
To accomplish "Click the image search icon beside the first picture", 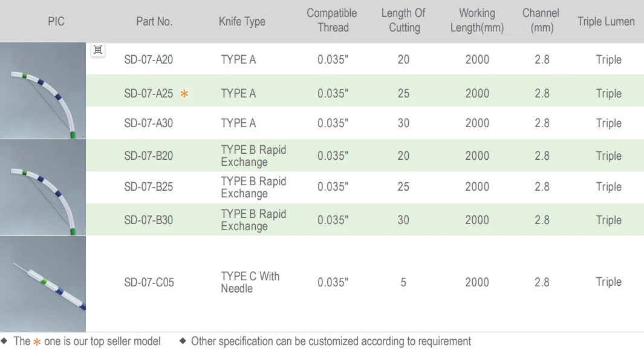I will (x=98, y=50).
